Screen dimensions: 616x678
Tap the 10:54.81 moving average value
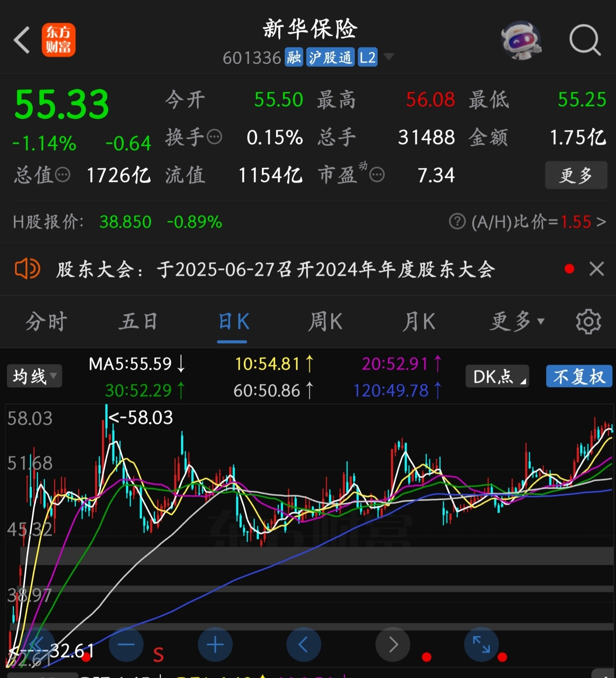tap(274, 364)
